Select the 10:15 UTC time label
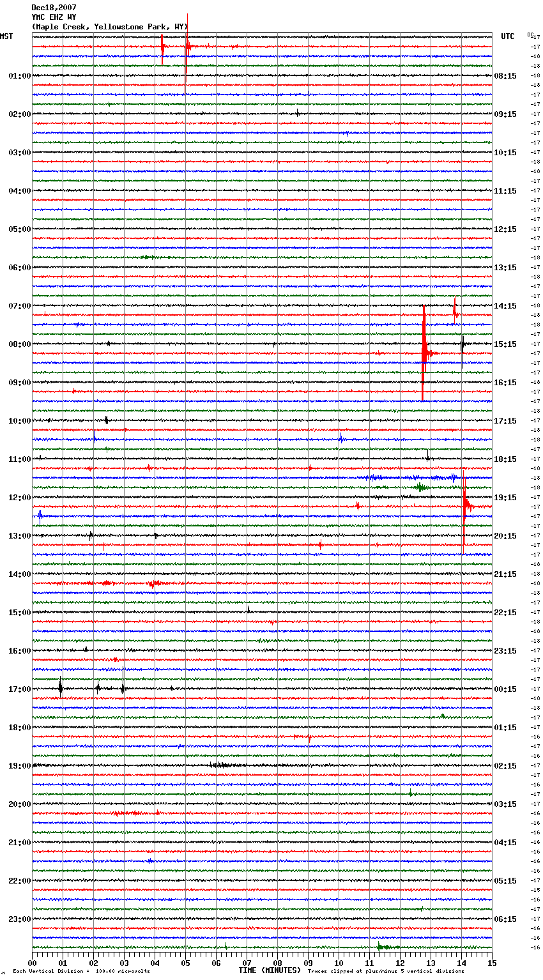The image size is (543, 980). [505, 153]
